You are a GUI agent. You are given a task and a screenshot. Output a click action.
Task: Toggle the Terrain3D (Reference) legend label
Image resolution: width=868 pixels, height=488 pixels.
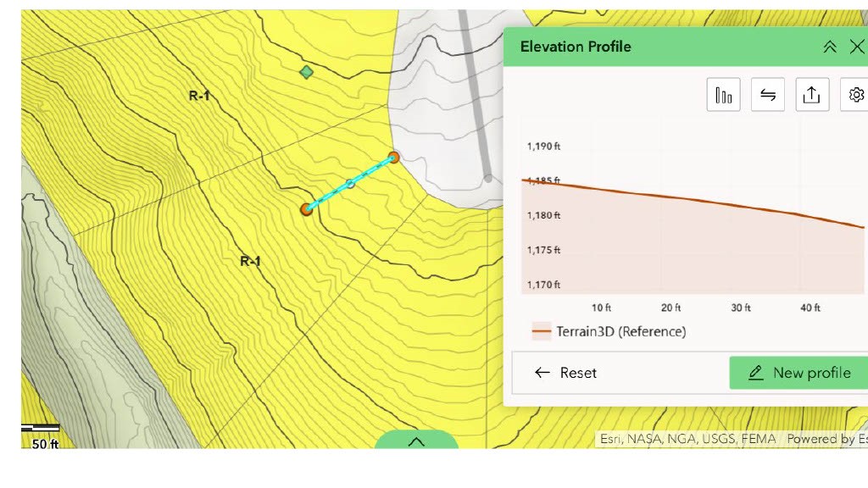(x=620, y=331)
